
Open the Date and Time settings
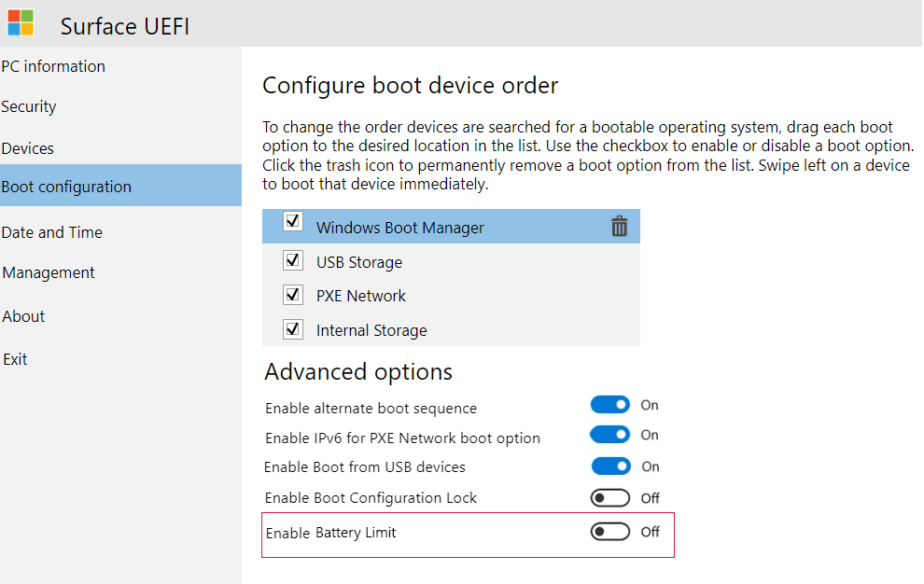[x=51, y=232]
